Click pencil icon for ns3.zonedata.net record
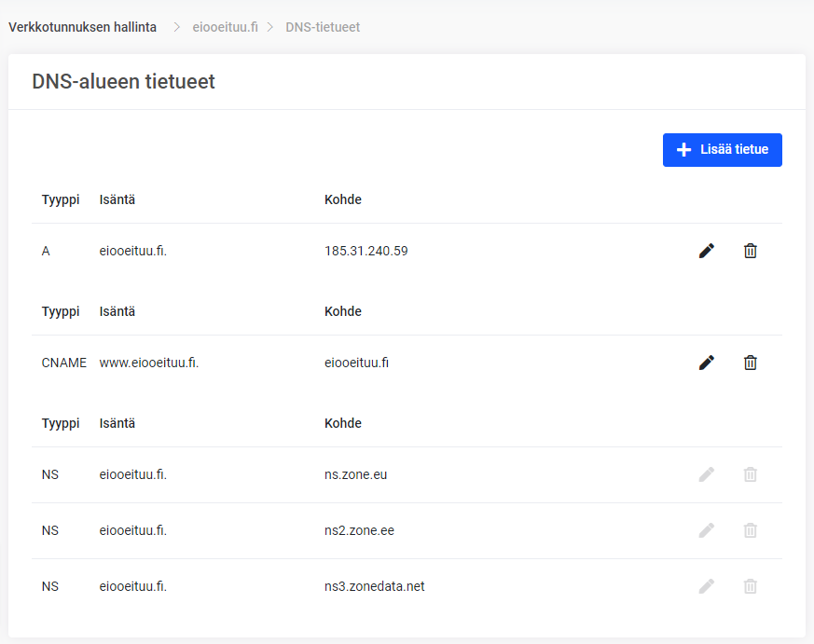The image size is (814, 644). click(707, 586)
